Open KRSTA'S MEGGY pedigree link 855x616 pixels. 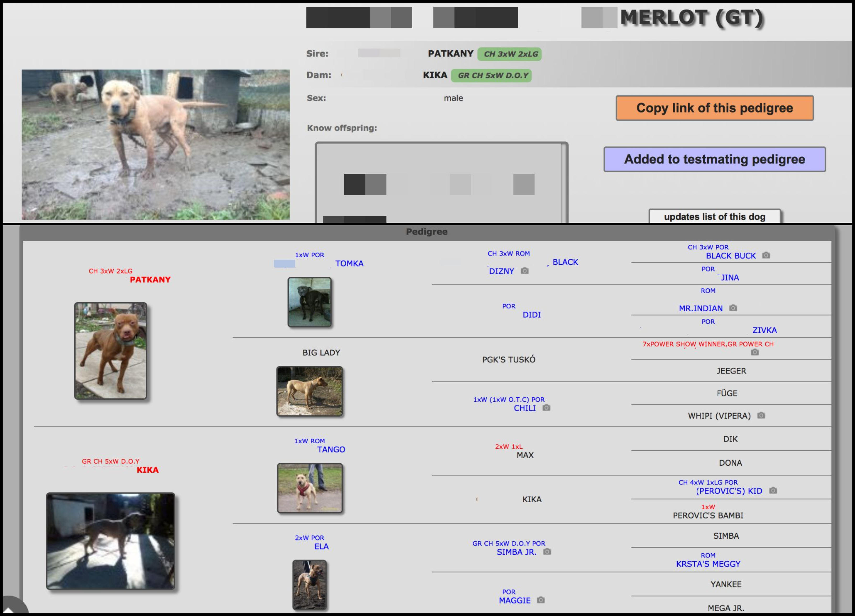(708, 564)
